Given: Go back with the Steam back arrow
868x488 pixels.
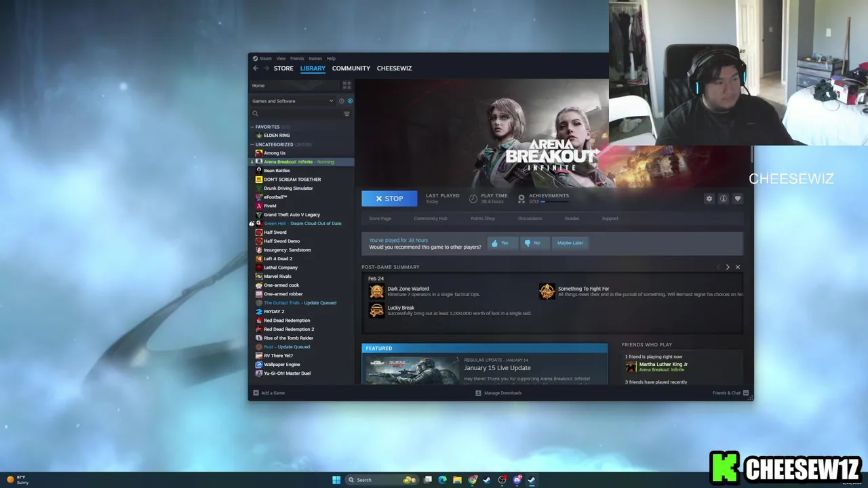Looking at the screenshot, I should [256, 68].
